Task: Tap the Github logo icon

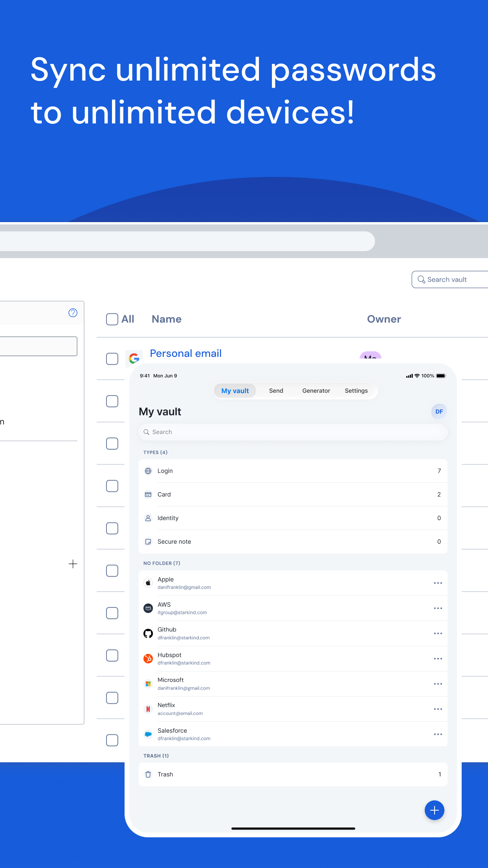Action: (148, 633)
